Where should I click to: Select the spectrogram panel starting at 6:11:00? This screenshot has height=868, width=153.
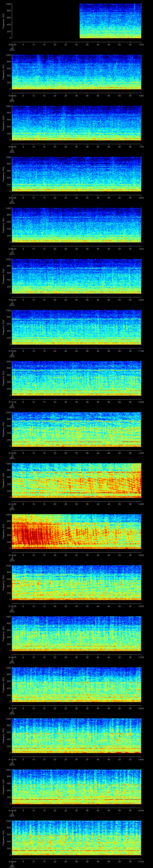click(76, 378)
